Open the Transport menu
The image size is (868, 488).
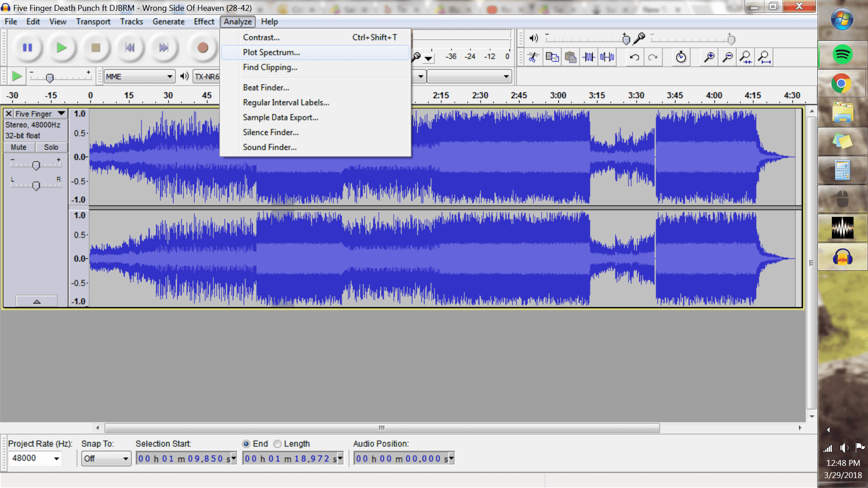pos(93,22)
